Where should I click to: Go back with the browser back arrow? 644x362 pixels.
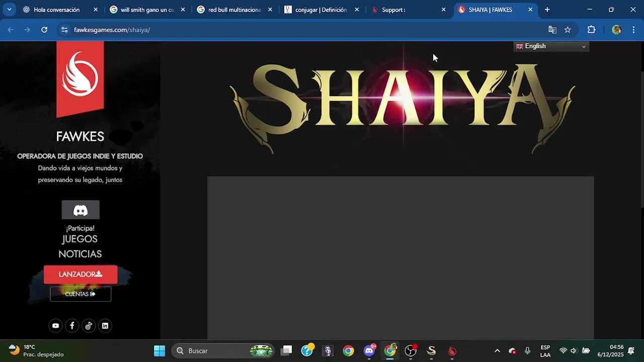(11, 30)
